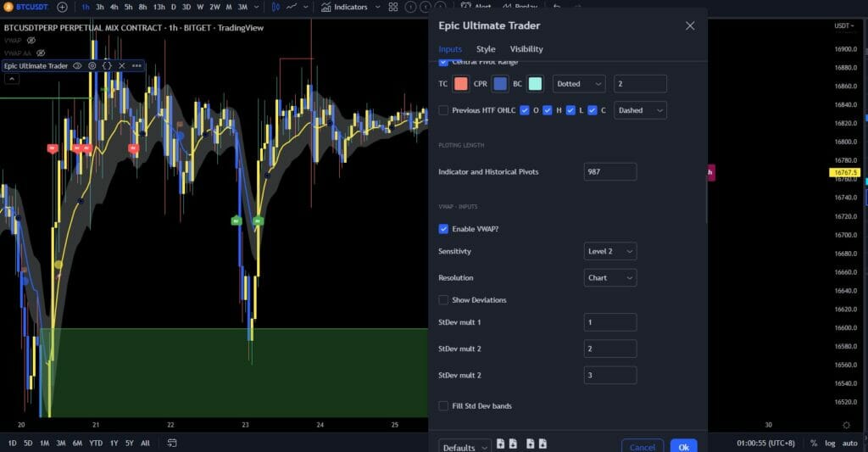This screenshot has width=868, height=452.
Task: Remove the Epic Ultimate Trader indicator from legend
Action: (x=122, y=66)
